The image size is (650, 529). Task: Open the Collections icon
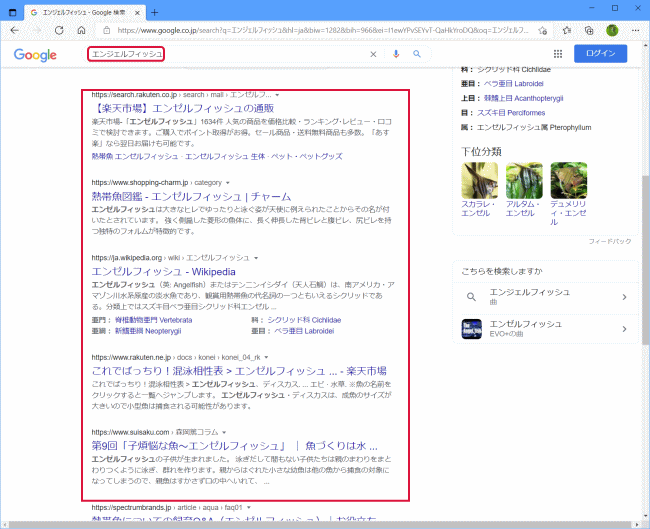click(x=589, y=30)
